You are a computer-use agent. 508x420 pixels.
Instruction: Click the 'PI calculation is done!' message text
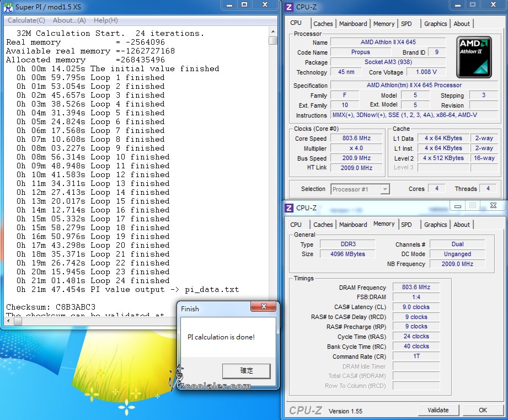click(x=221, y=337)
